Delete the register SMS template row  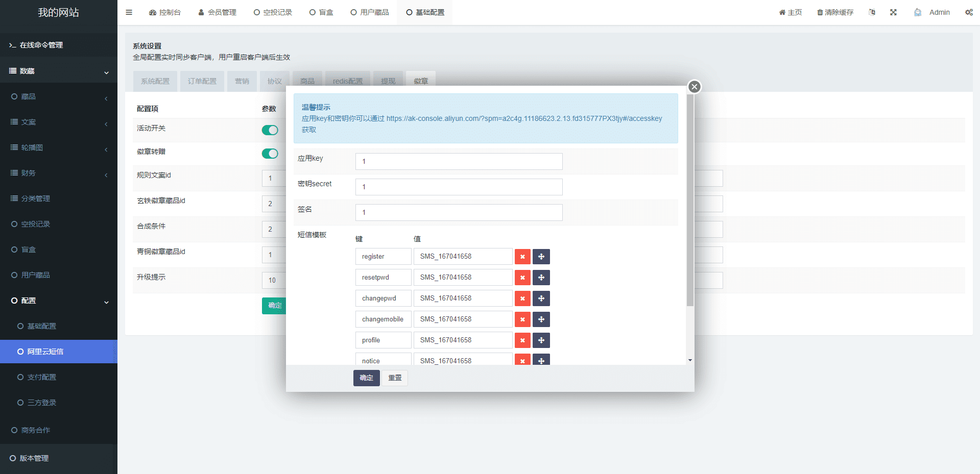(x=522, y=257)
